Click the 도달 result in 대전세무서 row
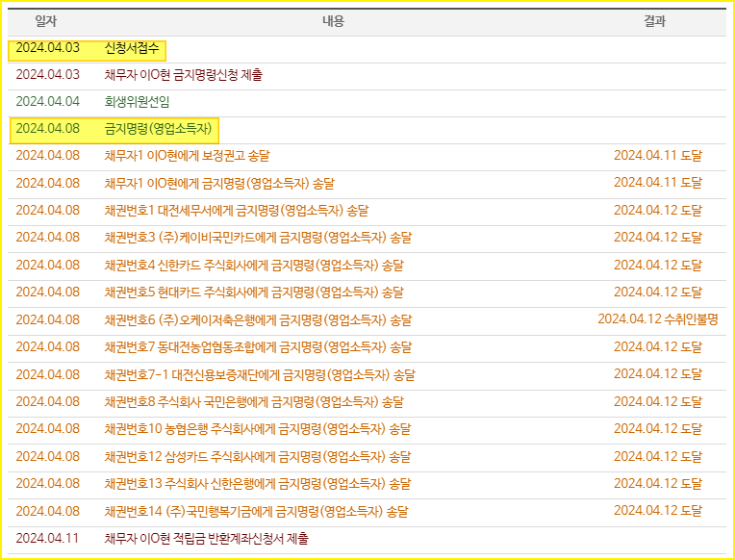 [x=658, y=211]
